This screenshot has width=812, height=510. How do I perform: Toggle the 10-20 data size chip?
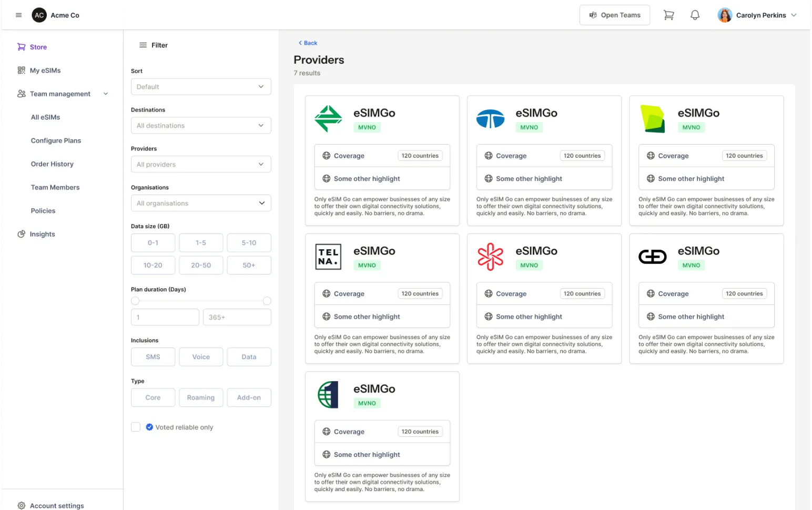pos(153,266)
